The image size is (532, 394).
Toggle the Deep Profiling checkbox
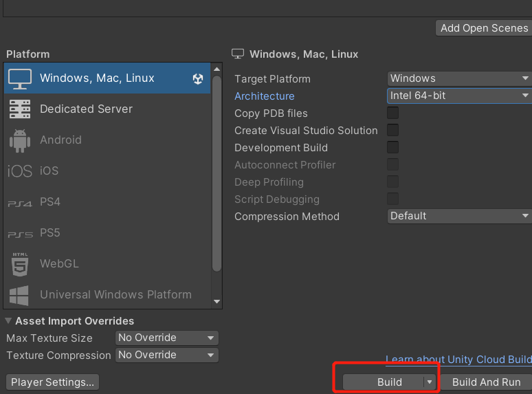tap(393, 182)
